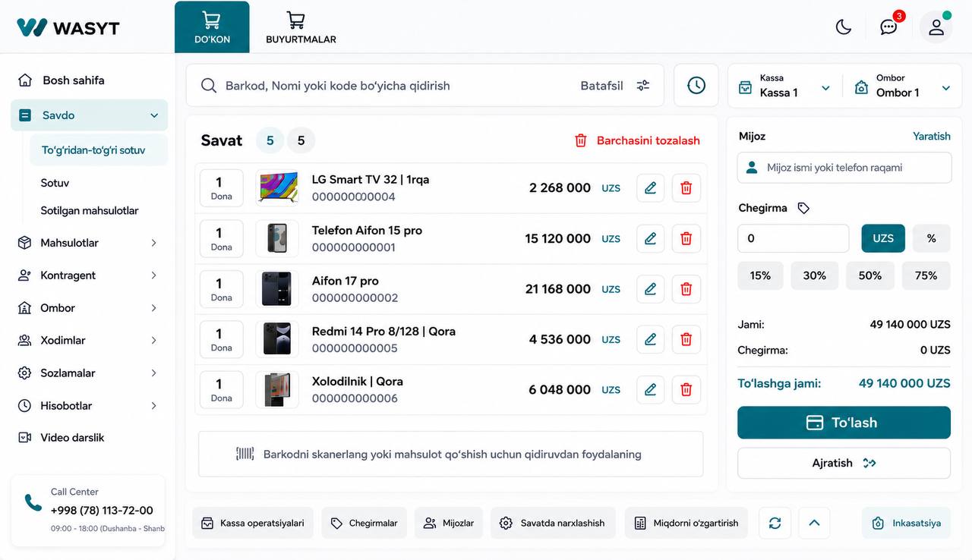
Task: Switch to the BUYURTMALAR tab
Action: pos(301,27)
